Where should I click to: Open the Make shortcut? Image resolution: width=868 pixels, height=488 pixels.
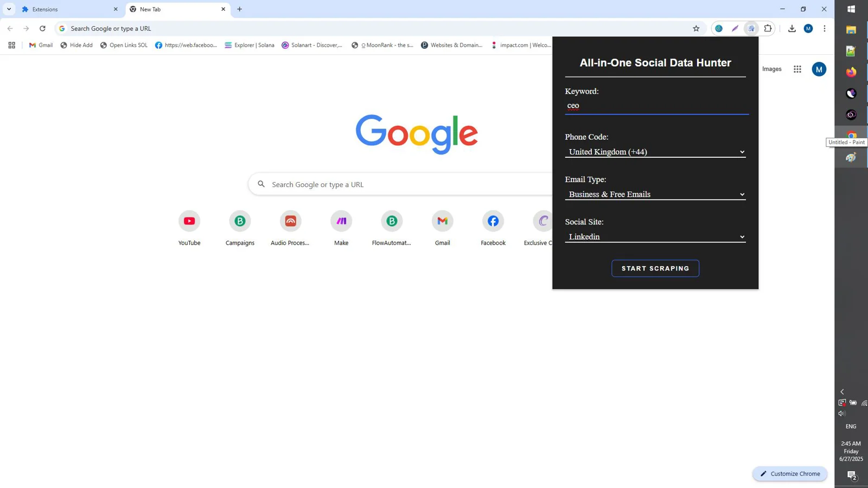click(341, 228)
